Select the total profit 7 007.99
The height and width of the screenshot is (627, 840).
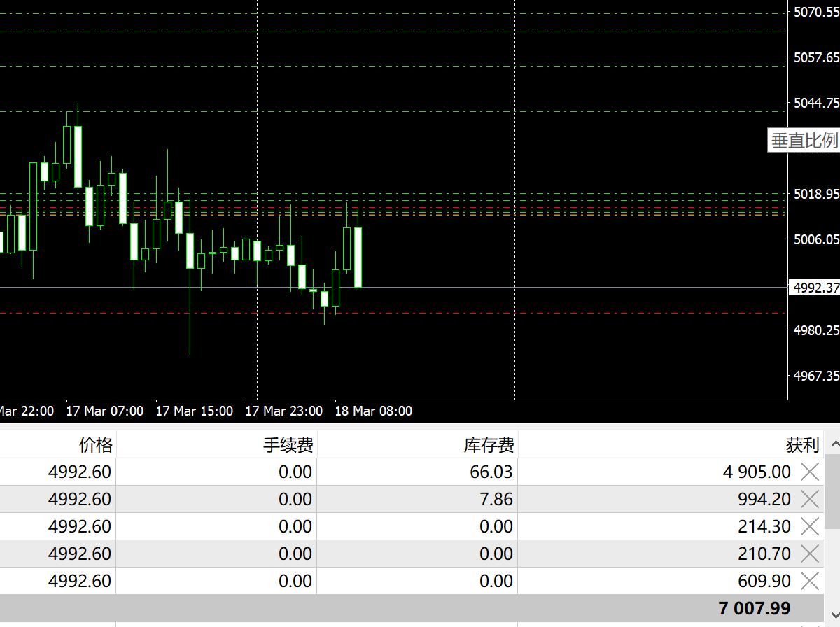(x=755, y=608)
